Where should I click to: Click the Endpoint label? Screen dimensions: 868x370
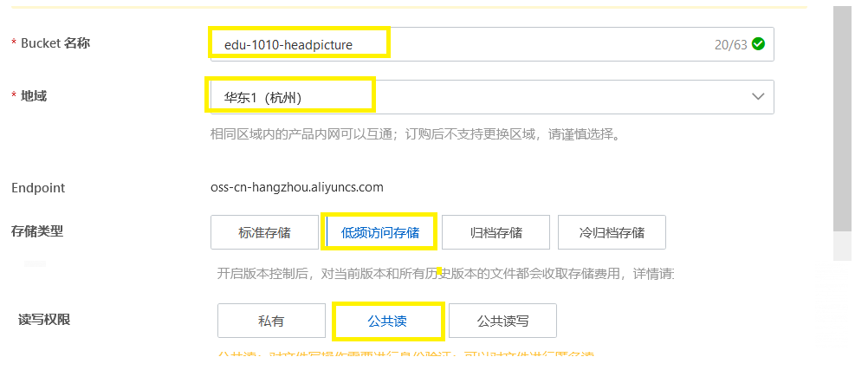[x=38, y=188]
